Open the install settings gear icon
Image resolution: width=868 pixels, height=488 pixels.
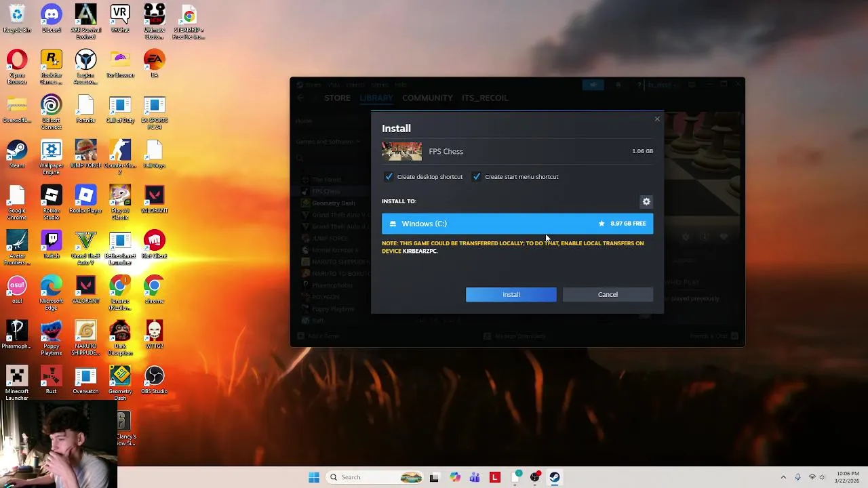(646, 201)
